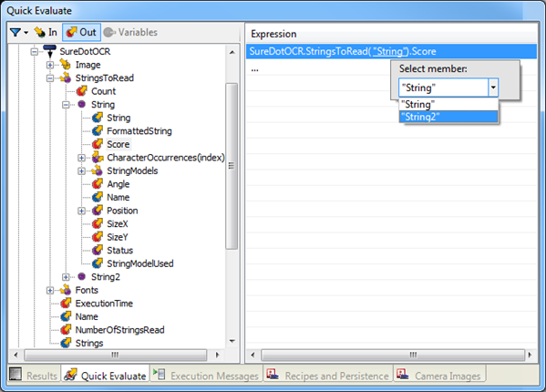
Task: Expand the Image tree node
Action: [50, 65]
